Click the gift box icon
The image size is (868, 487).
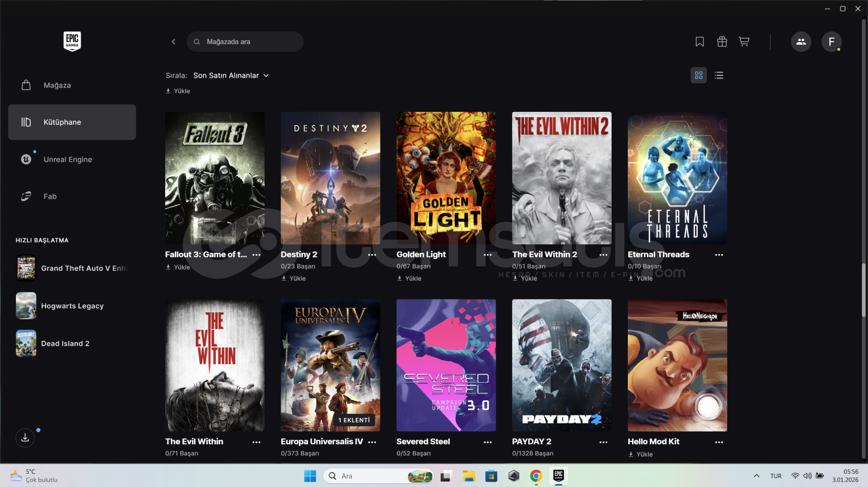coord(722,42)
